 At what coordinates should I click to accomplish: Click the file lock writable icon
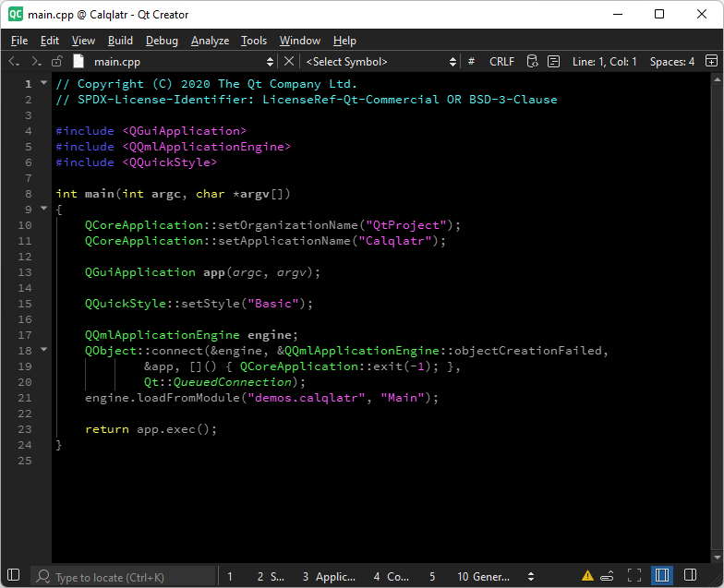coord(57,61)
